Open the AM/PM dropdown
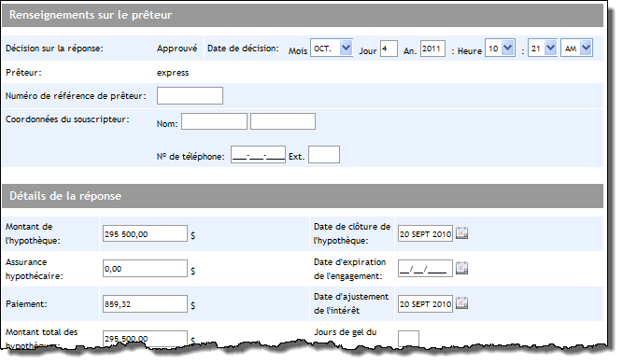This screenshot has height=364, width=623. click(576, 49)
